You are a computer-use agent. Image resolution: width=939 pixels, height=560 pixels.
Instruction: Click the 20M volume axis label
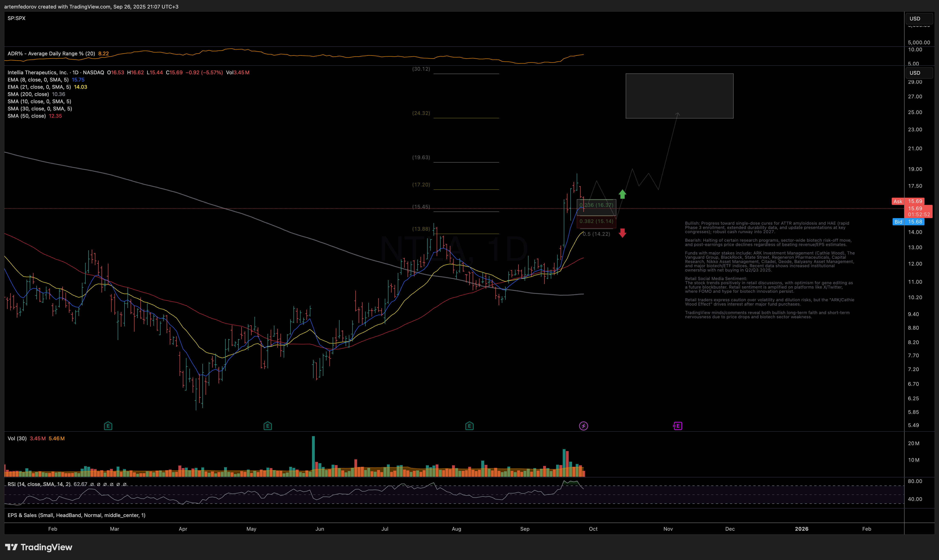click(x=914, y=443)
